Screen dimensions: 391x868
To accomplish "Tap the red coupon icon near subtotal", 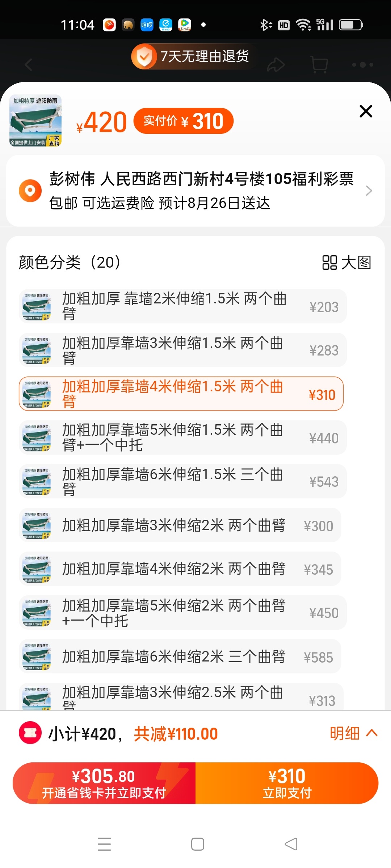I will 30,733.
